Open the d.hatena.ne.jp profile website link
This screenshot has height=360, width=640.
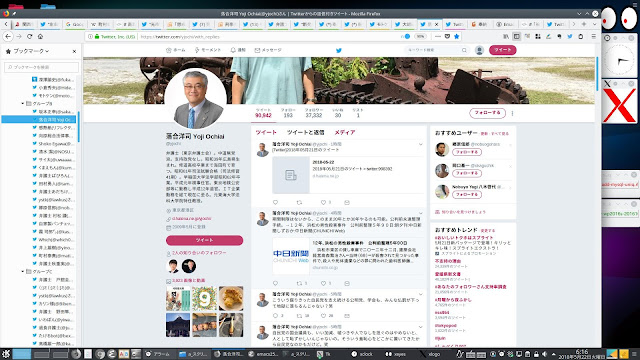point(191,219)
